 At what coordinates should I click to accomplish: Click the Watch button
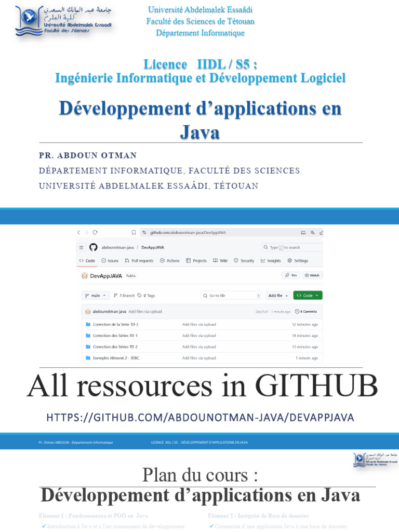[312, 275]
